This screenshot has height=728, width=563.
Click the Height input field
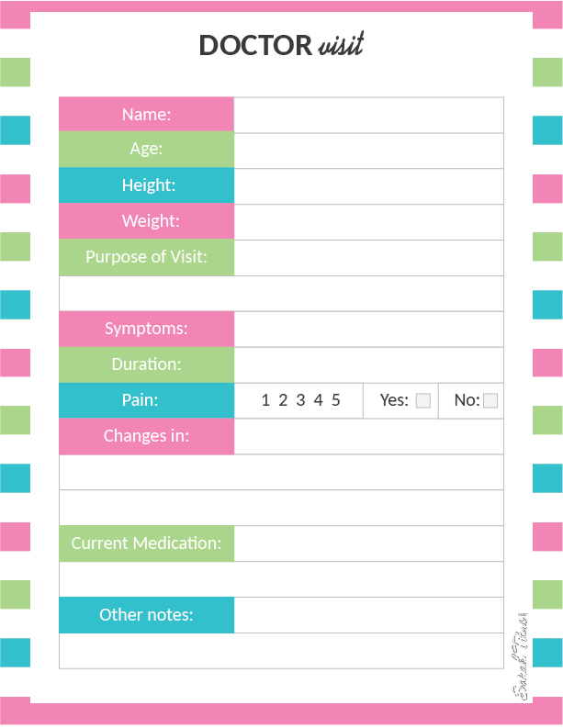(369, 186)
